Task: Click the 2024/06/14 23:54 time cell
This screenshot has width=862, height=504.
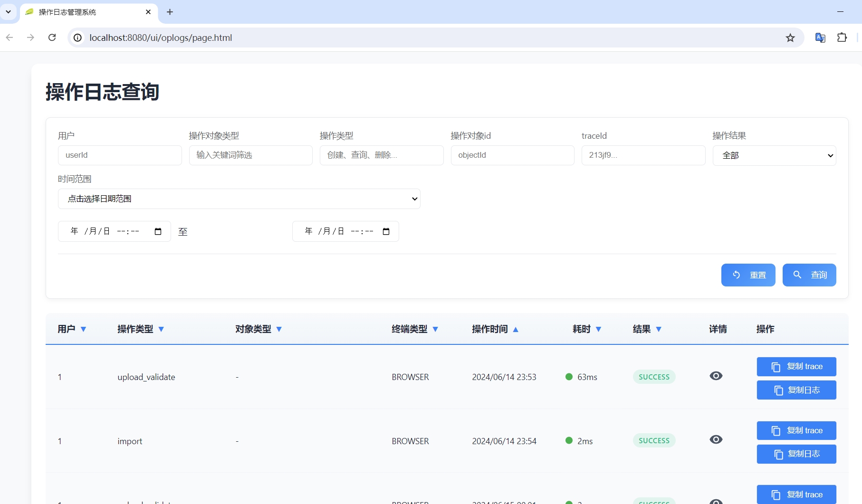Action: point(504,441)
